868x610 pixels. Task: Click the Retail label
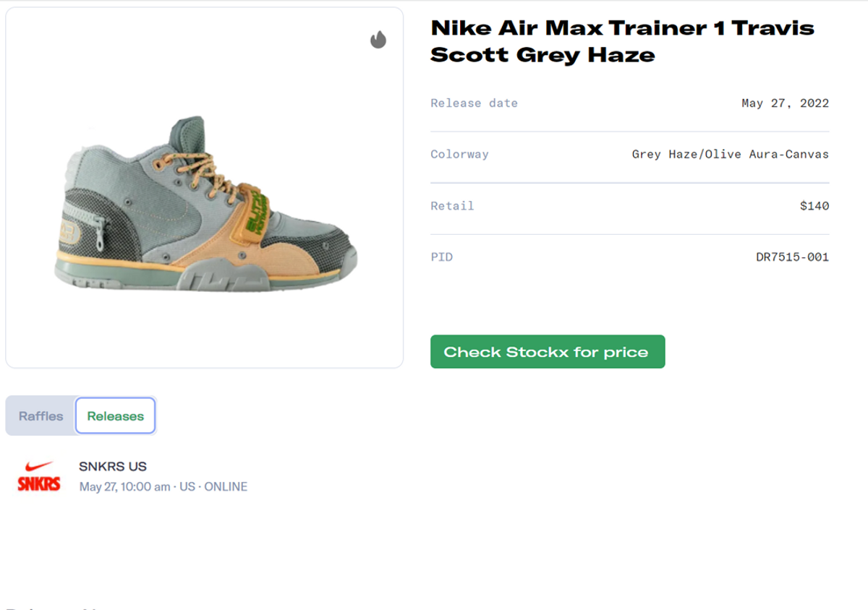point(453,205)
